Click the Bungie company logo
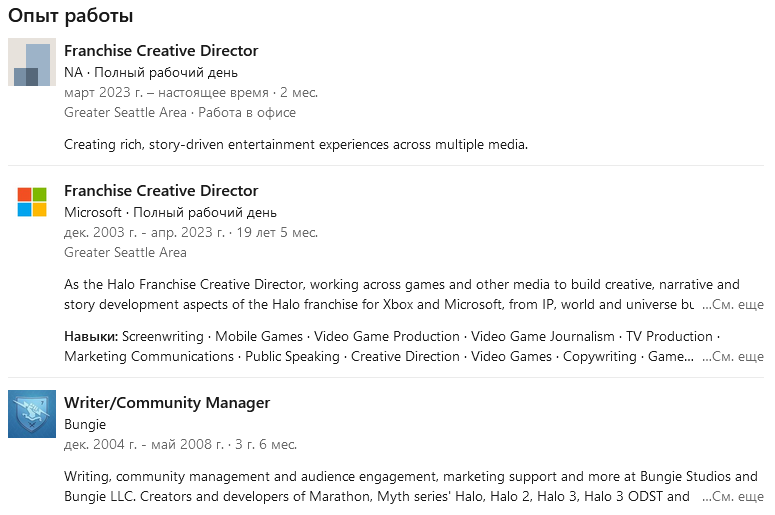This screenshot has height=515, width=775. 32,414
